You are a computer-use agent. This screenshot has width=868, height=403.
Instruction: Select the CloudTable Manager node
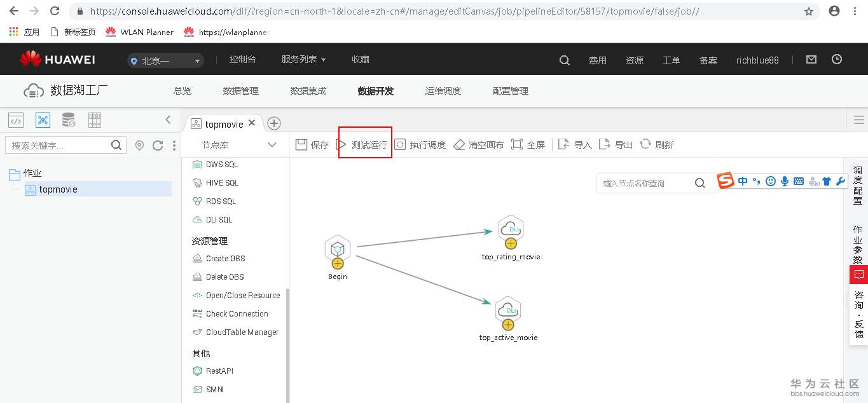[235, 332]
